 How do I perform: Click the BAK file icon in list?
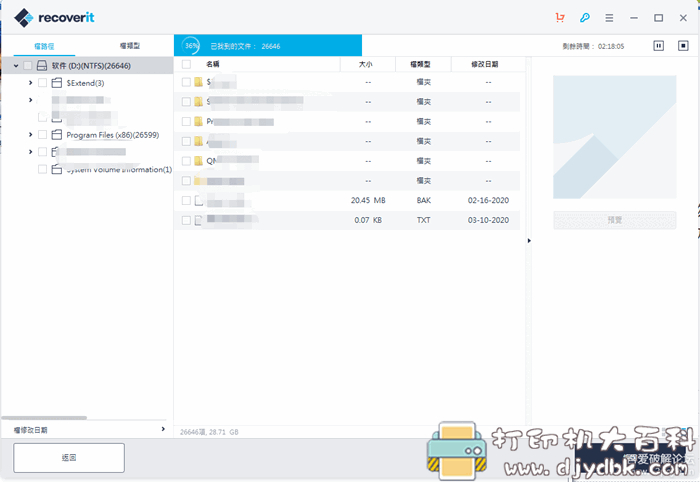(x=199, y=200)
